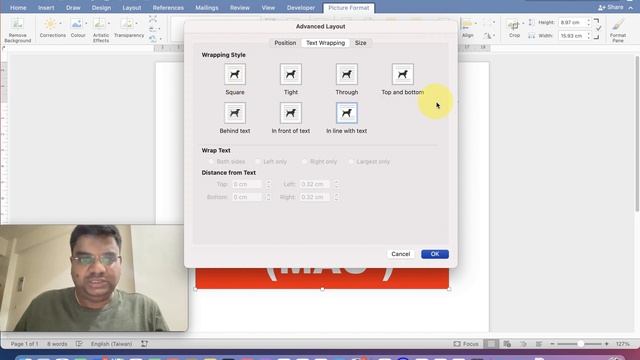Image resolution: width=640 pixels, height=360 pixels.
Task: Open the Format Pane icon
Action: (x=618, y=24)
